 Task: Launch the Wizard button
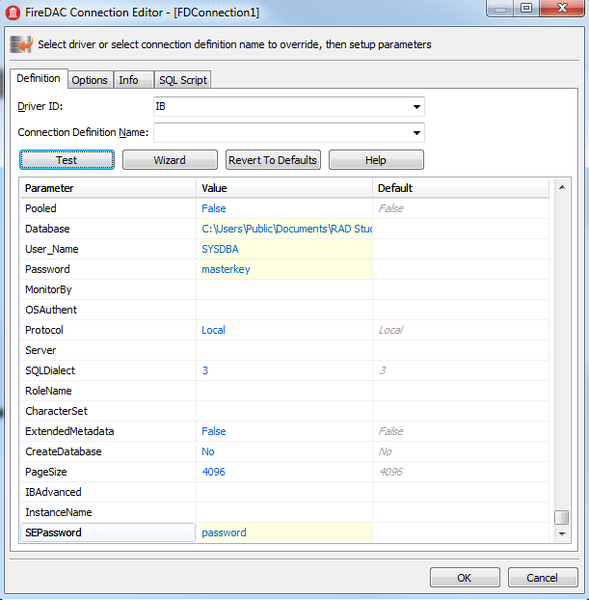coord(170,160)
